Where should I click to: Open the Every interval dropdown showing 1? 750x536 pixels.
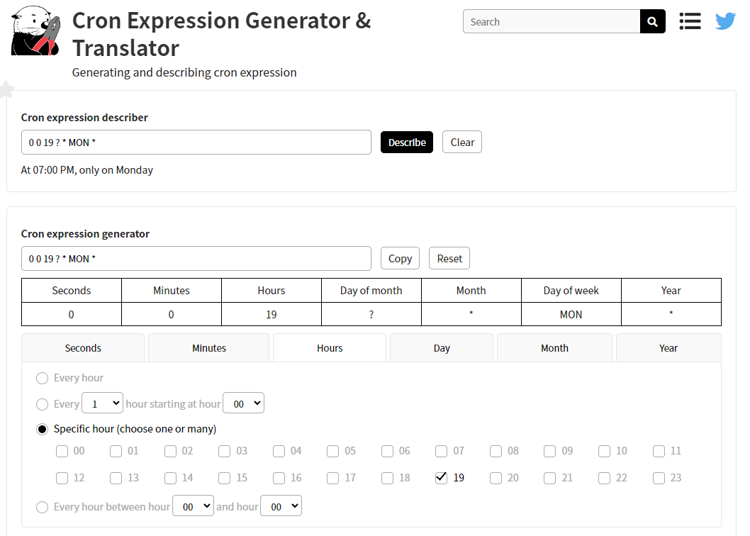102,404
